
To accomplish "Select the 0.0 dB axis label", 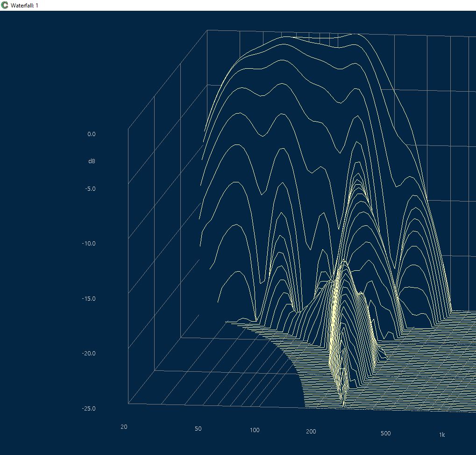I will 92,134.
